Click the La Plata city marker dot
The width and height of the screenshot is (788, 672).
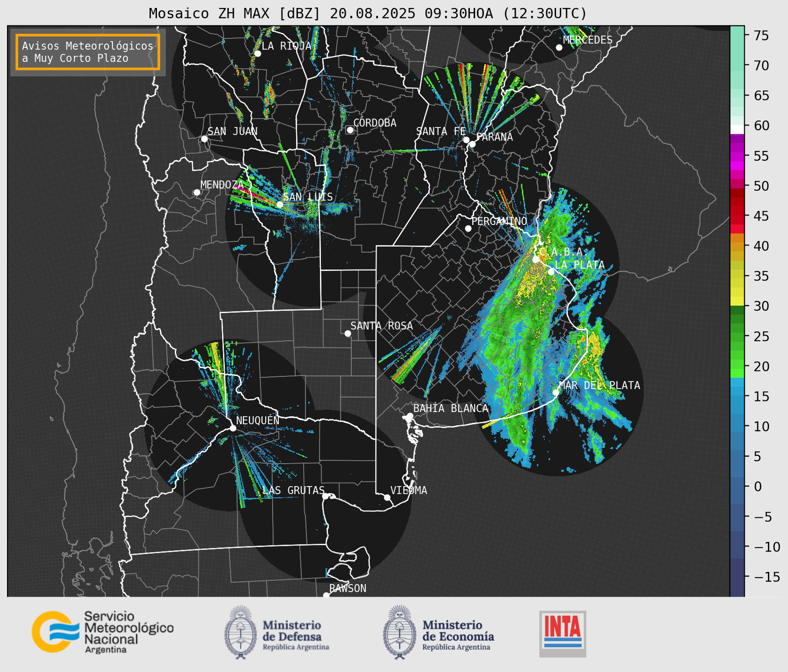551,272
